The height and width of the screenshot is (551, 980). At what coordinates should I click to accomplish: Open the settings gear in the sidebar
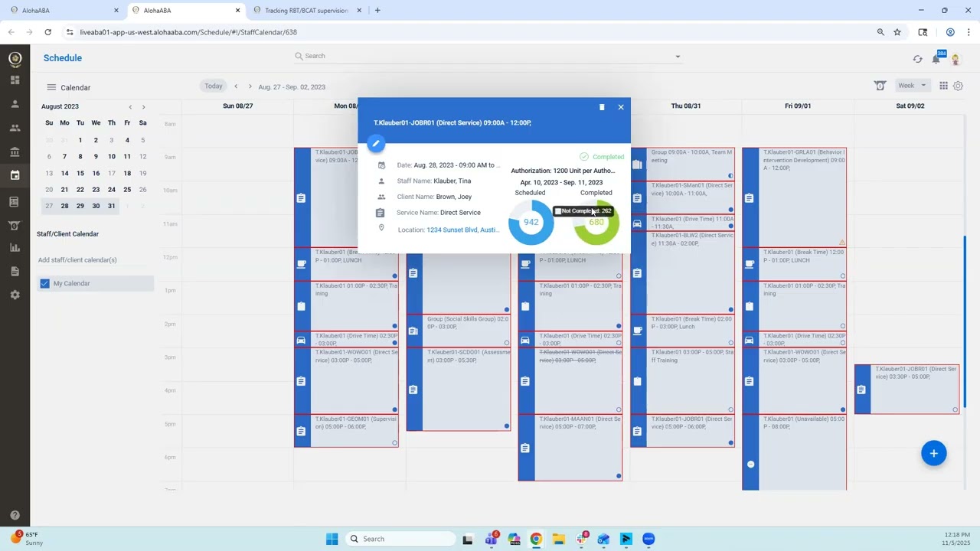coord(15,295)
